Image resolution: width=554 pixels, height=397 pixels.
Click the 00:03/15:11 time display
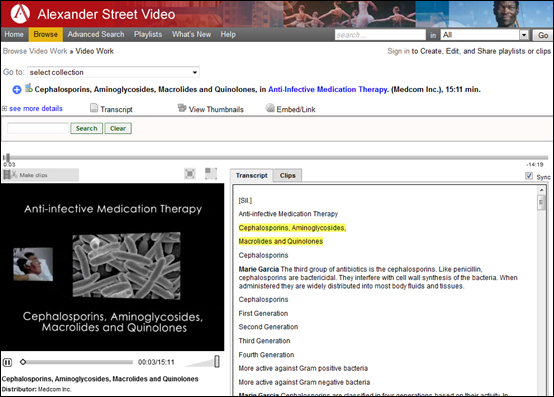pos(156,362)
